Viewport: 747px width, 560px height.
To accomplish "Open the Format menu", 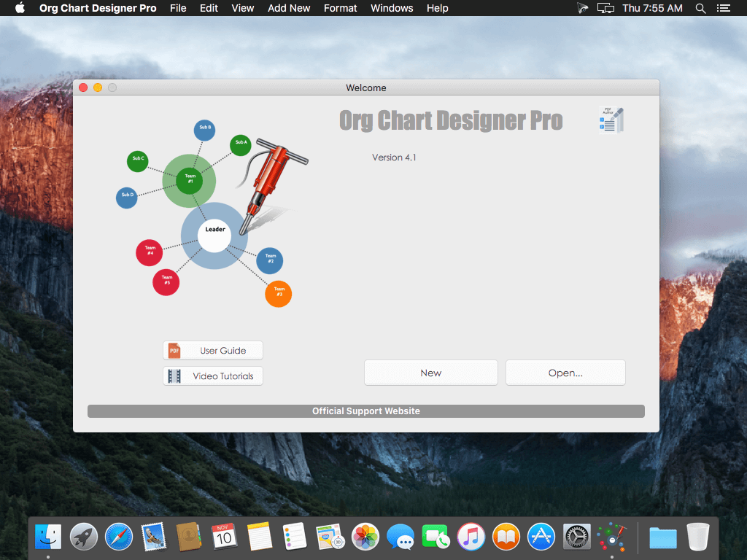I will click(340, 8).
